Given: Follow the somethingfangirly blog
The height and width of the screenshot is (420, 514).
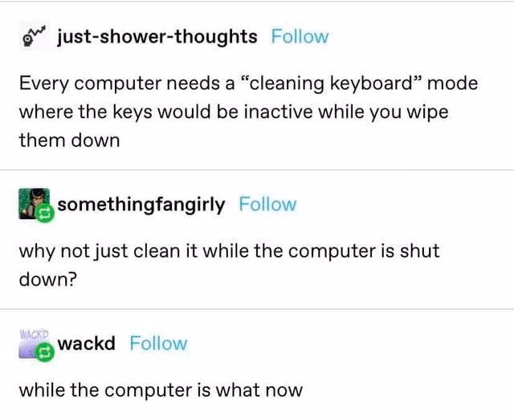Looking at the screenshot, I should click(x=267, y=204).
